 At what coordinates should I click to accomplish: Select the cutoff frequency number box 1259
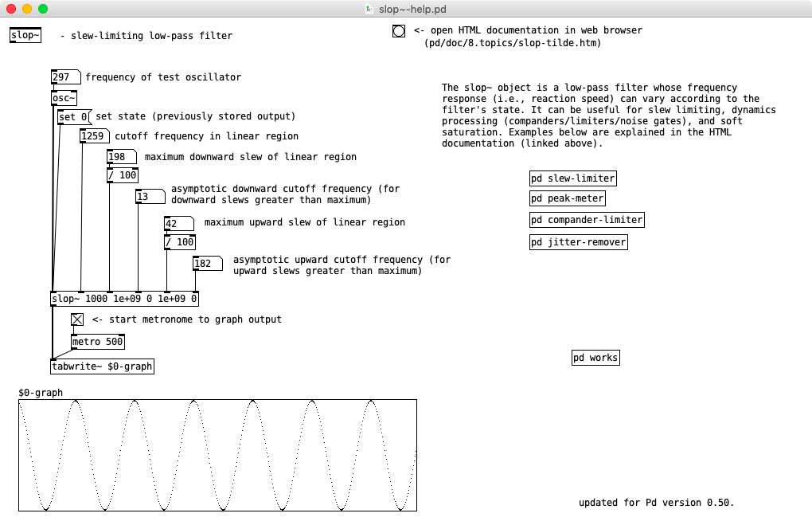pyautogui.click(x=94, y=137)
